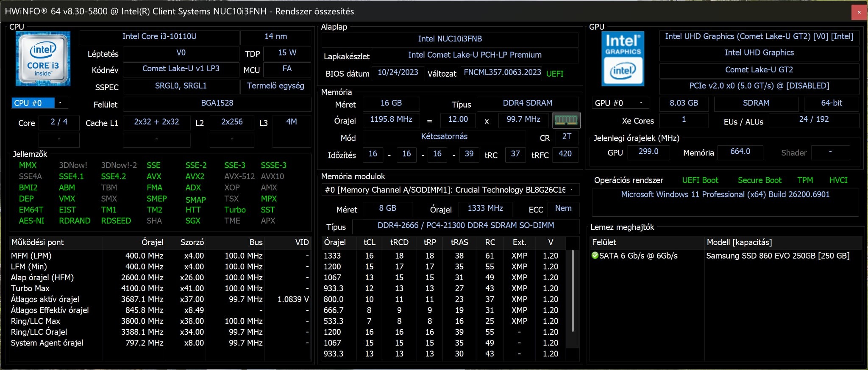Screen dimensions: 868x370
Task: Click the BGA1528 socket value
Action: (217, 103)
